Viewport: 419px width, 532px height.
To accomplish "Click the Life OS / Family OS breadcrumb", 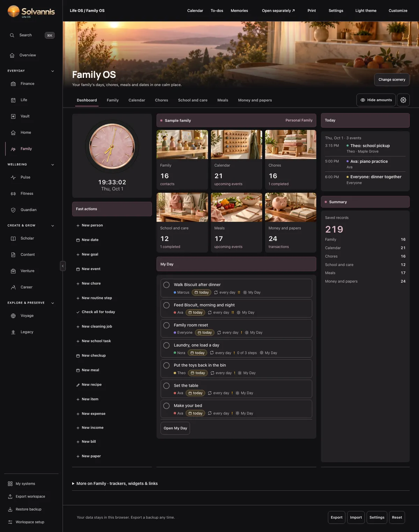I will point(87,11).
